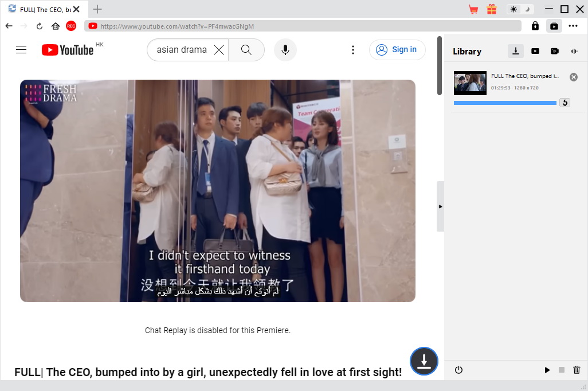Open the YouTube hamburger guide menu

[x=21, y=50]
